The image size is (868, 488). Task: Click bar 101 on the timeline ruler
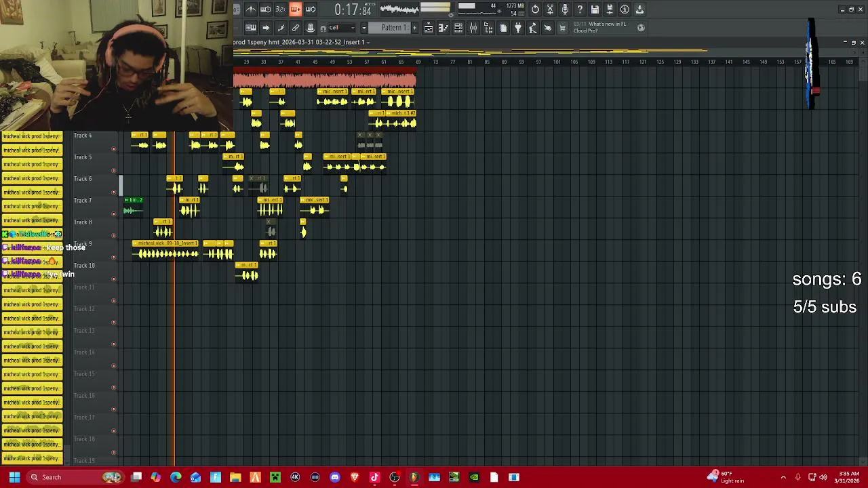click(x=557, y=62)
